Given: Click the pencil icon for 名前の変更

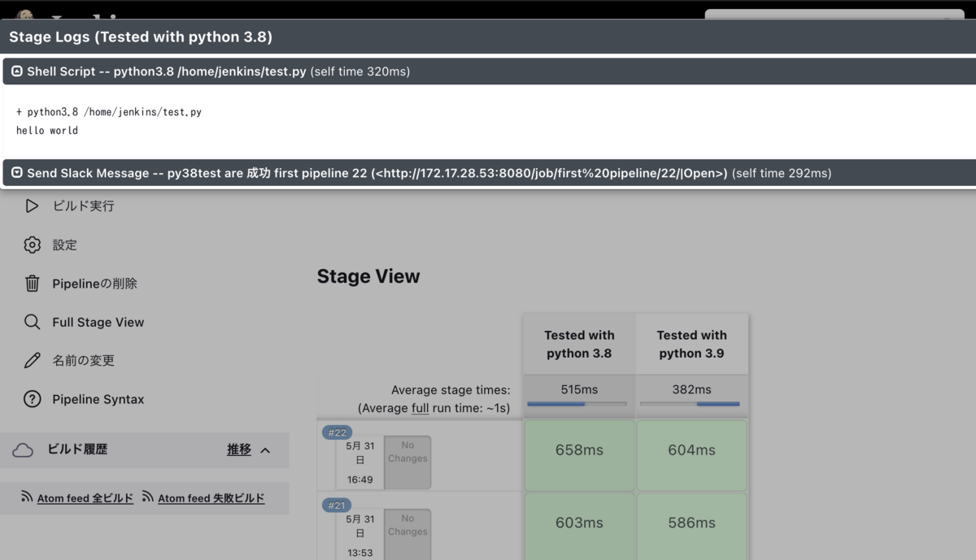Looking at the screenshot, I should [32, 360].
